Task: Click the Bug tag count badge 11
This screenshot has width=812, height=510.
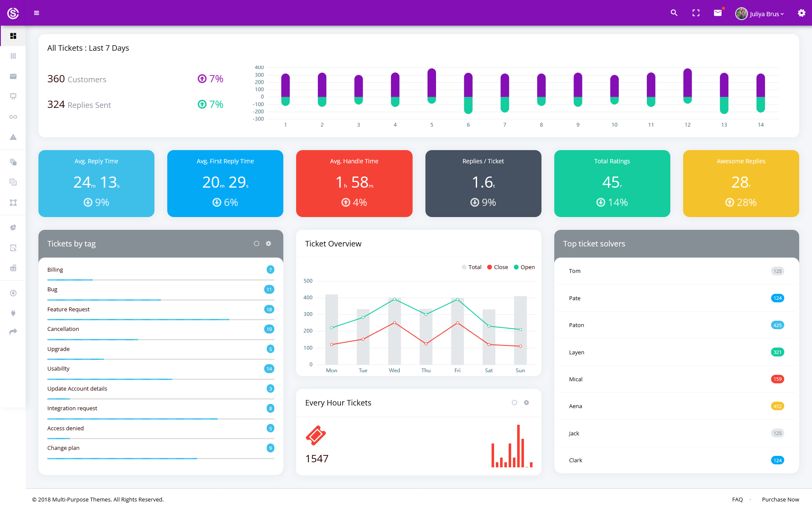Action: coord(269,290)
